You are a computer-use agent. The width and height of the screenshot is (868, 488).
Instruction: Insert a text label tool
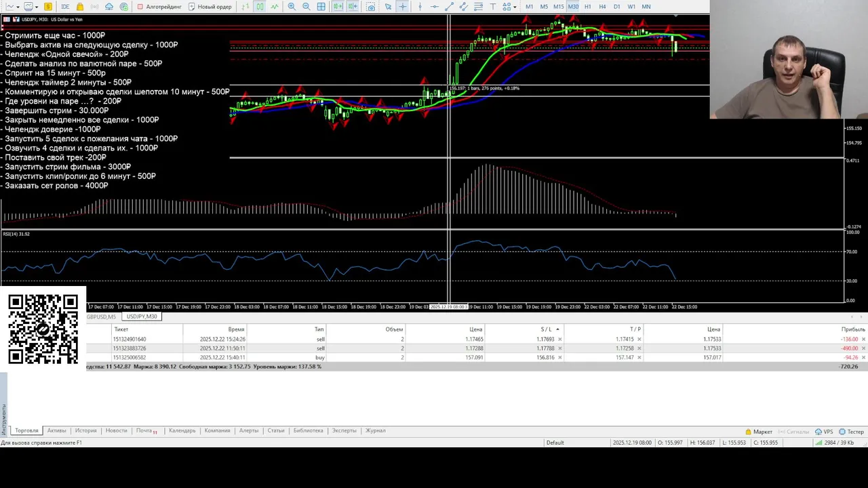click(493, 7)
